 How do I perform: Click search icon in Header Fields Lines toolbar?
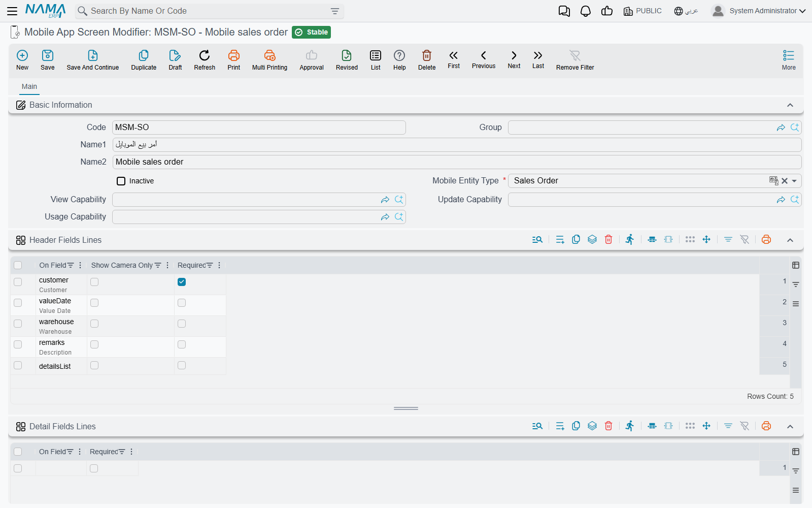(537, 240)
